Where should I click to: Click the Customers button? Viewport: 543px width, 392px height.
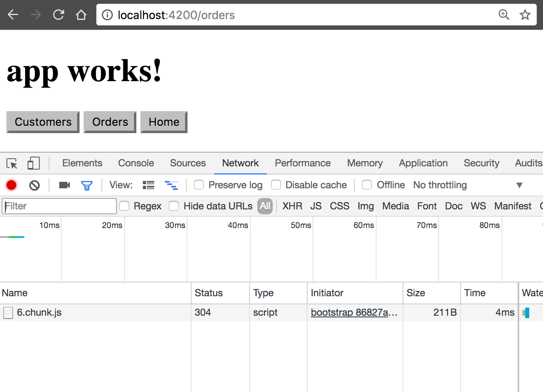(43, 122)
